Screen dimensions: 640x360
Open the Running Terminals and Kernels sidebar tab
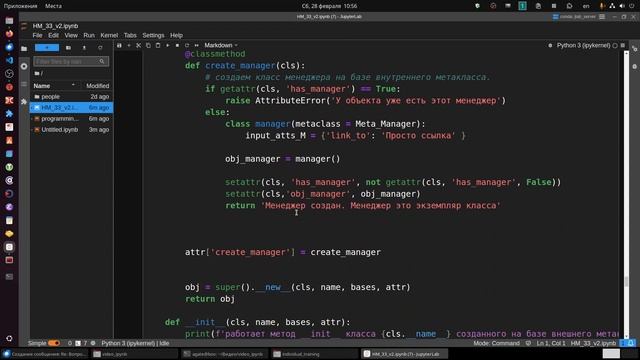coord(24,66)
